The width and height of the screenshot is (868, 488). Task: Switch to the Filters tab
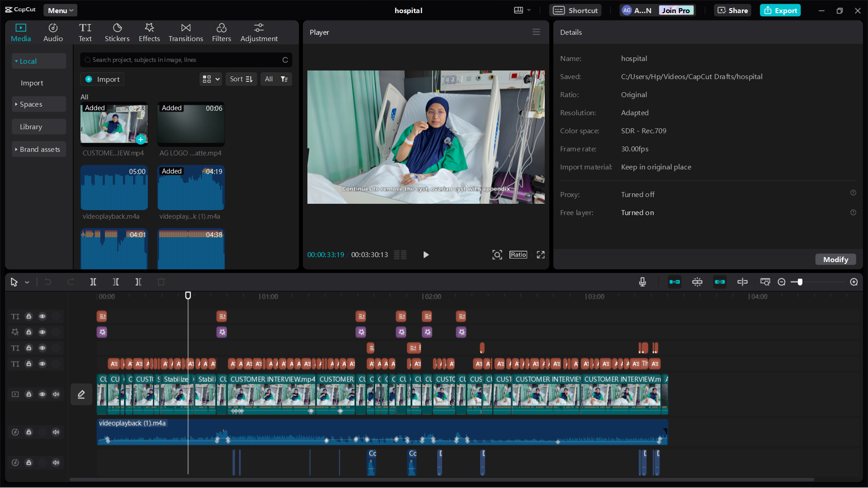click(x=222, y=33)
